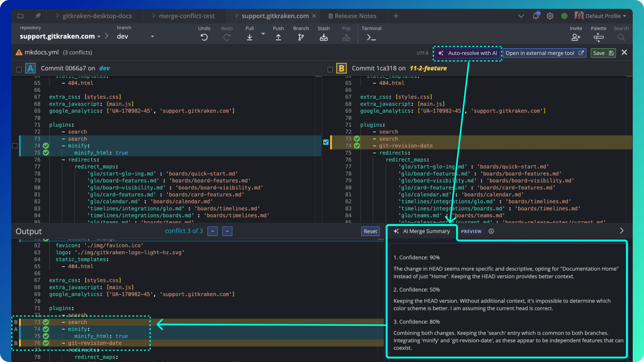Click the Undo icon
Viewport: 644px width, 362px height.
tap(204, 37)
